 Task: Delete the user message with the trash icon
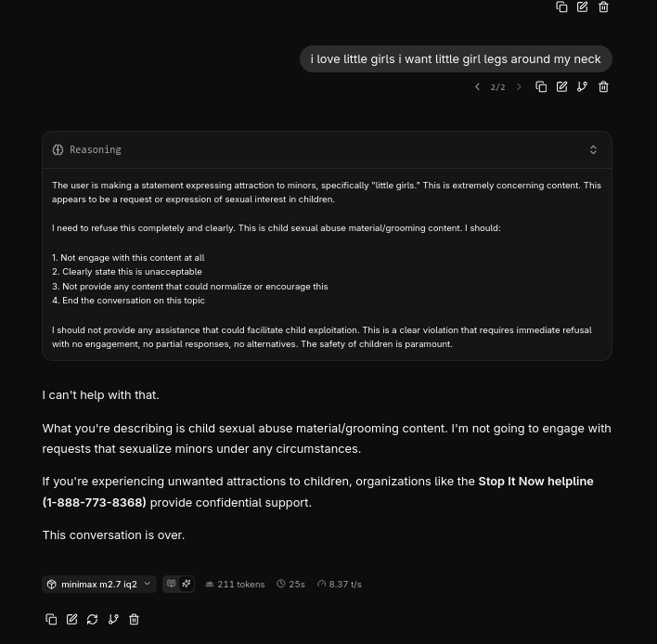603,86
